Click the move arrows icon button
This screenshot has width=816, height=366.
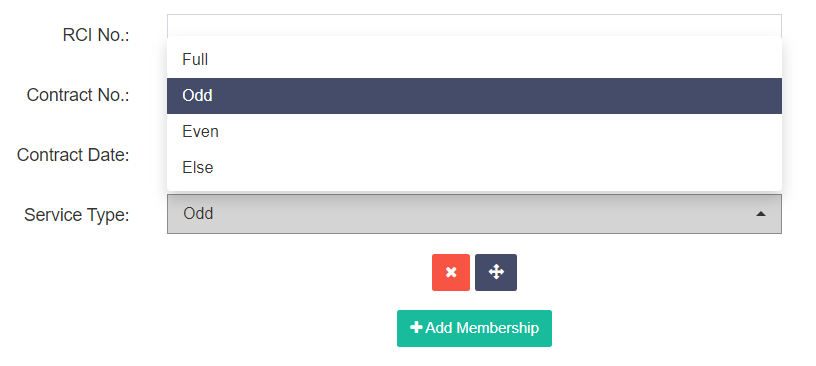click(x=496, y=272)
